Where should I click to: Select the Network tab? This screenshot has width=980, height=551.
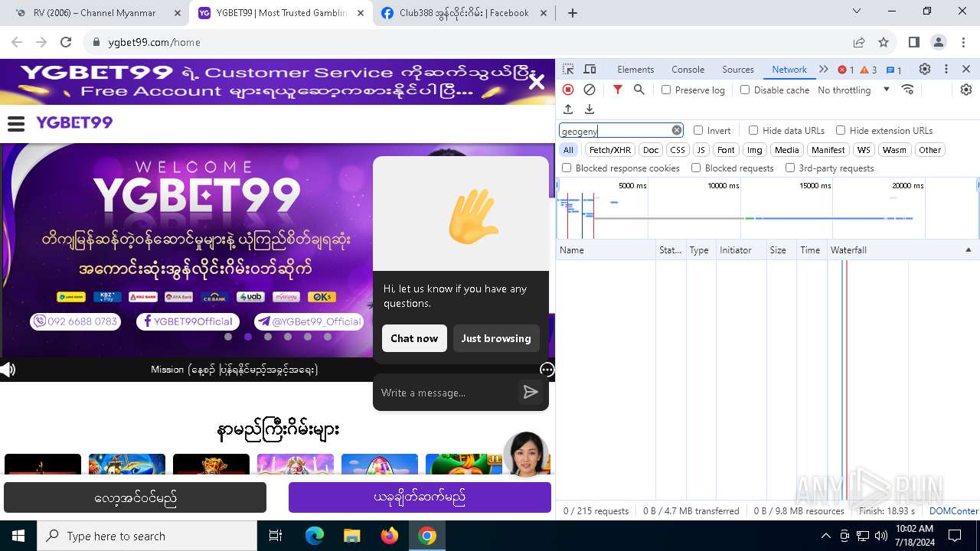point(789,69)
